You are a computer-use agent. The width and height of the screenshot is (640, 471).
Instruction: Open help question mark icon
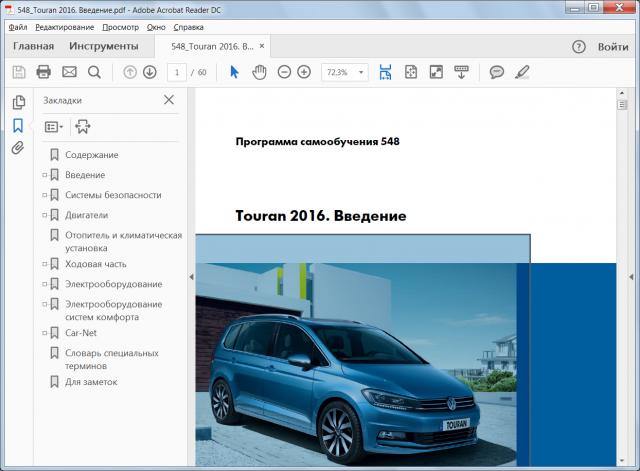click(578, 47)
